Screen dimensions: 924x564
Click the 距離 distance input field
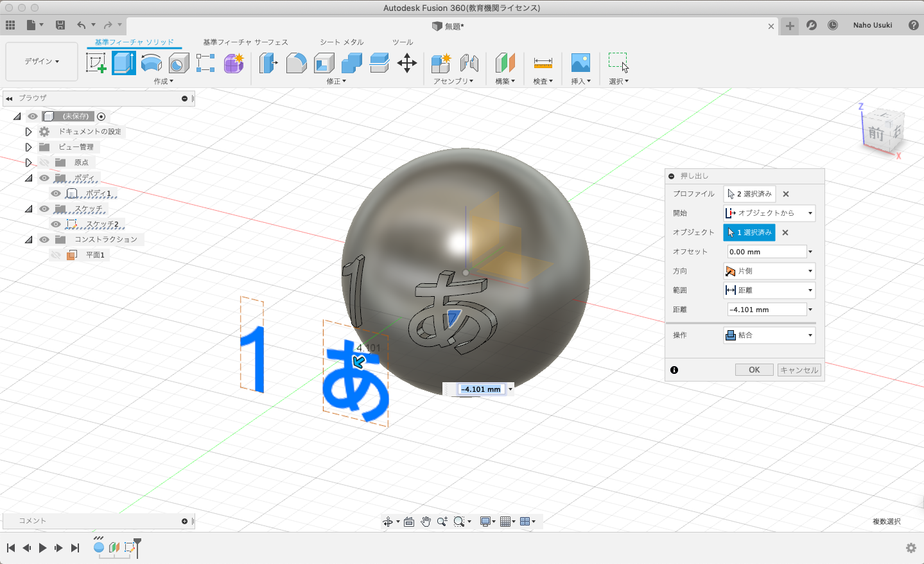(x=766, y=310)
